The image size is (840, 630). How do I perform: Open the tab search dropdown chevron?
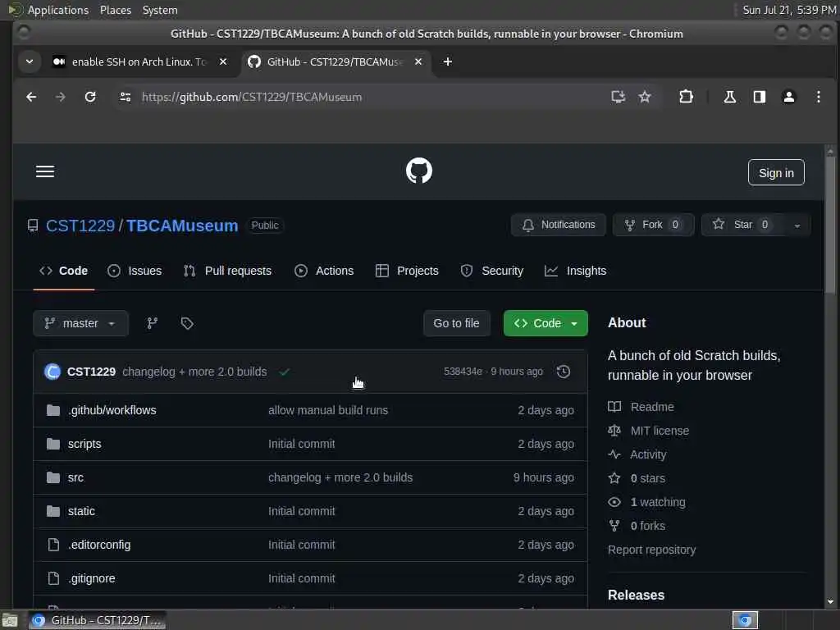(30, 62)
